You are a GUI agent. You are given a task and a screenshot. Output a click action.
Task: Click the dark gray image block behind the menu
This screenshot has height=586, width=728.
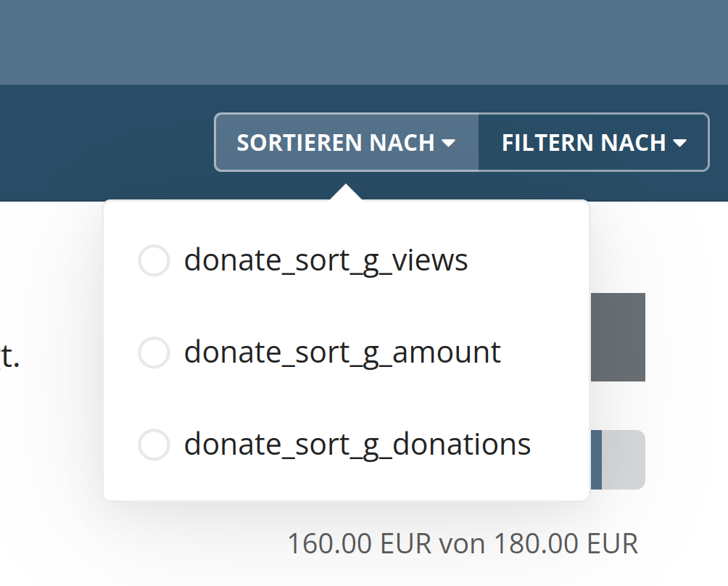pyautogui.click(x=618, y=337)
